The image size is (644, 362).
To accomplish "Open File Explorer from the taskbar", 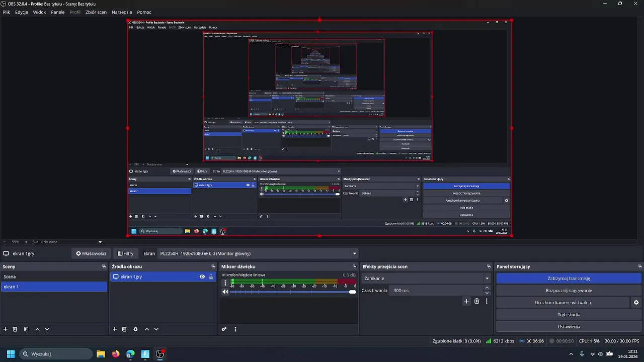I will (x=101, y=354).
